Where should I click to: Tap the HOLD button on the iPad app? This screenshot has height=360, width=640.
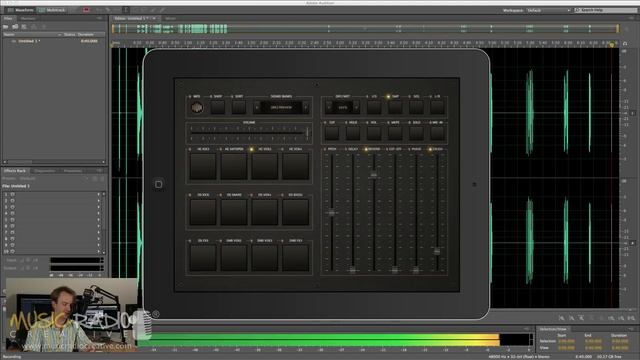coord(353,133)
